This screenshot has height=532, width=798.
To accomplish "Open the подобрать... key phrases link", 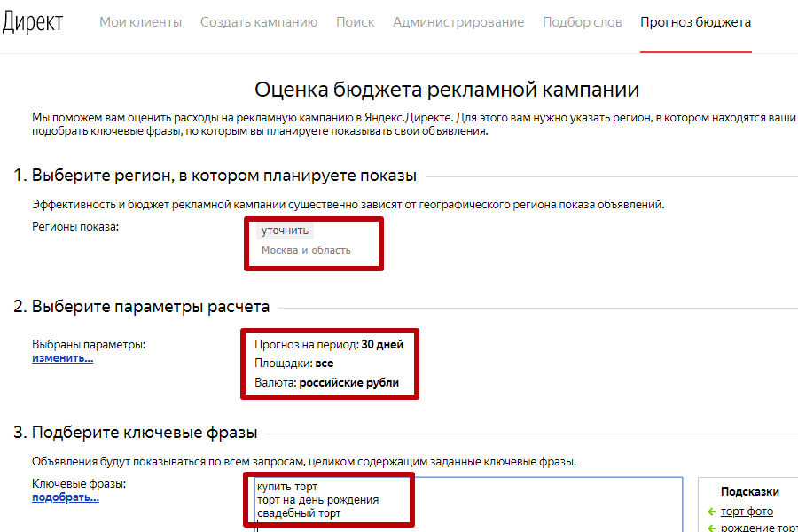I will coord(66,497).
